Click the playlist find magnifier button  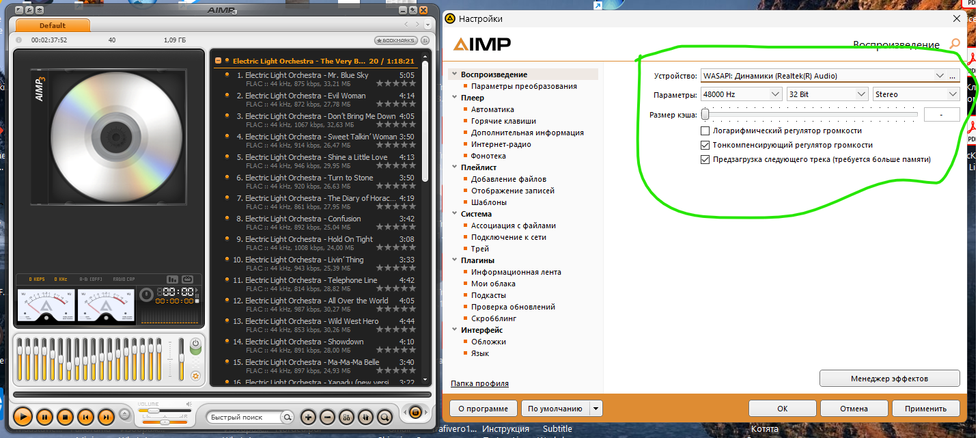[x=384, y=417]
